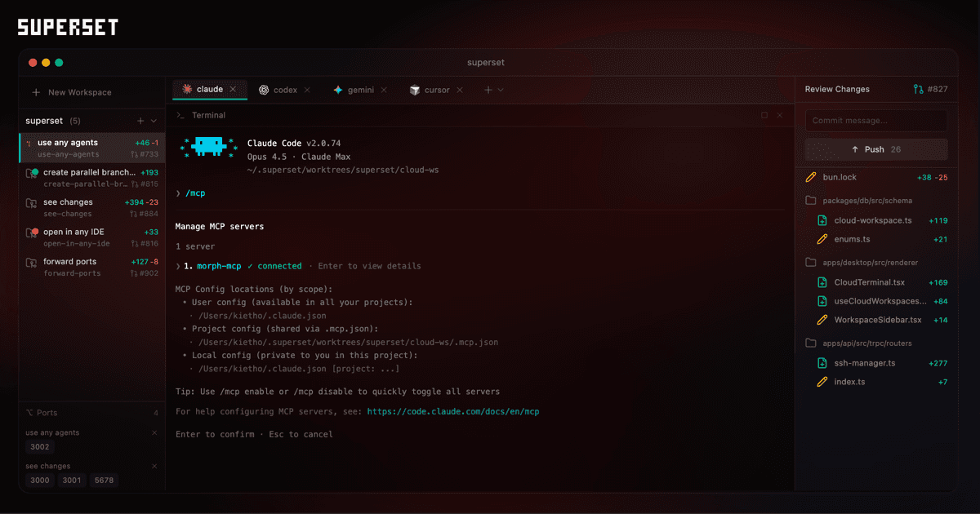The image size is (980, 514).
Task: Click the pull request #827 icon
Action: (x=918, y=90)
